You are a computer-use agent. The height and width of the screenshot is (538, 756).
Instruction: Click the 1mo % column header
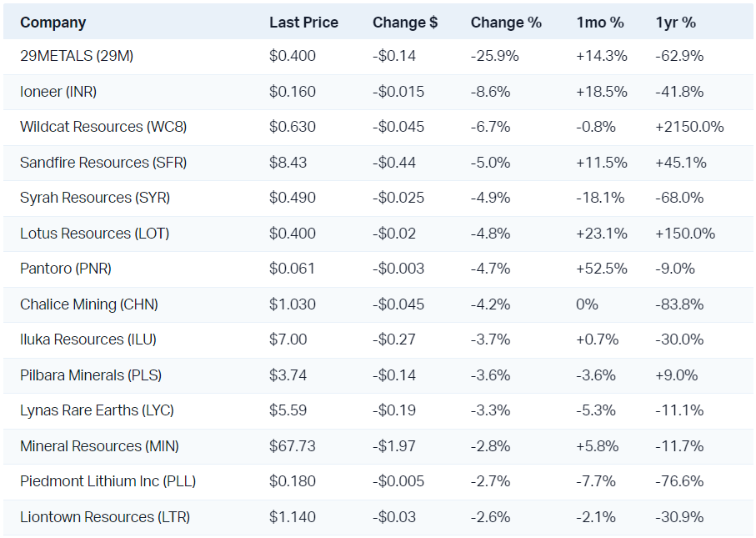(600, 23)
